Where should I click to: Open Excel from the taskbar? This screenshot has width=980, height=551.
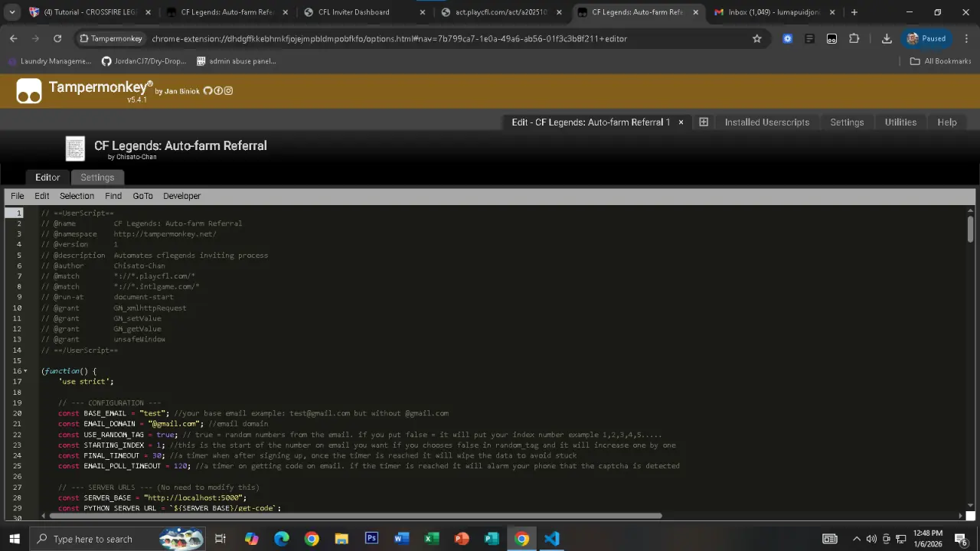pyautogui.click(x=431, y=539)
